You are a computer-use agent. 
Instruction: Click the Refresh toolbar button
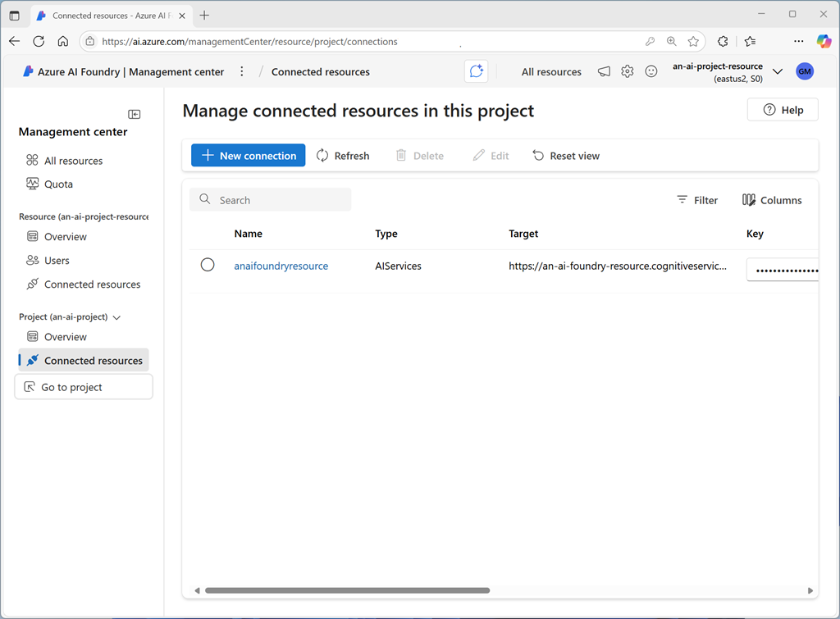(x=343, y=156)
